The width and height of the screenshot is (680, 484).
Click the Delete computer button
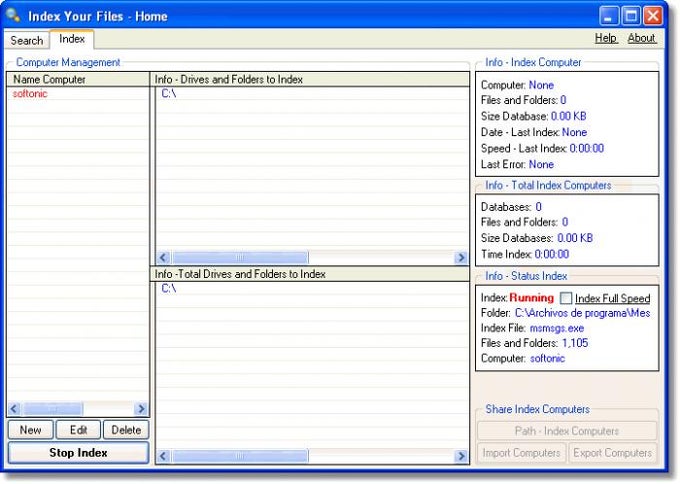coord(126,430)
